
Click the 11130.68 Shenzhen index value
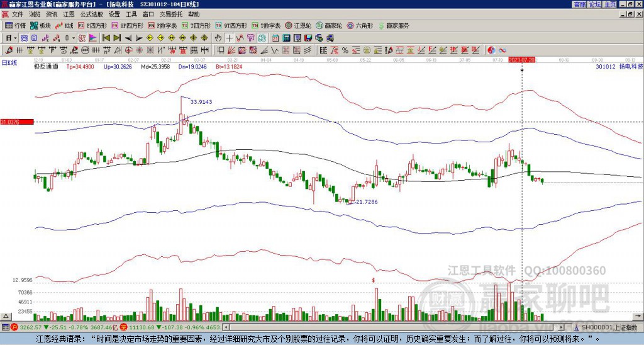pos(143,327)
